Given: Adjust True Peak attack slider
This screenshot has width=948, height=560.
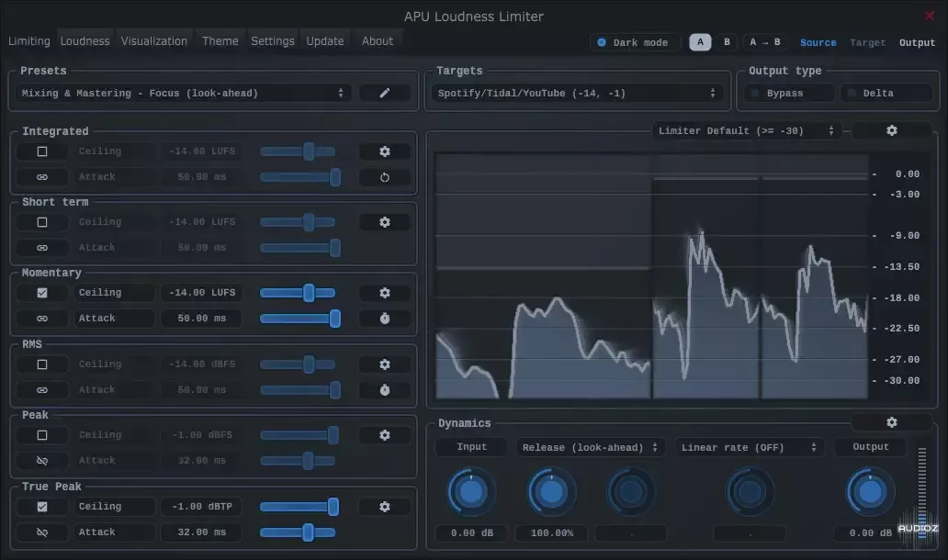Looking at the screenshot, I should pos(298,532).
